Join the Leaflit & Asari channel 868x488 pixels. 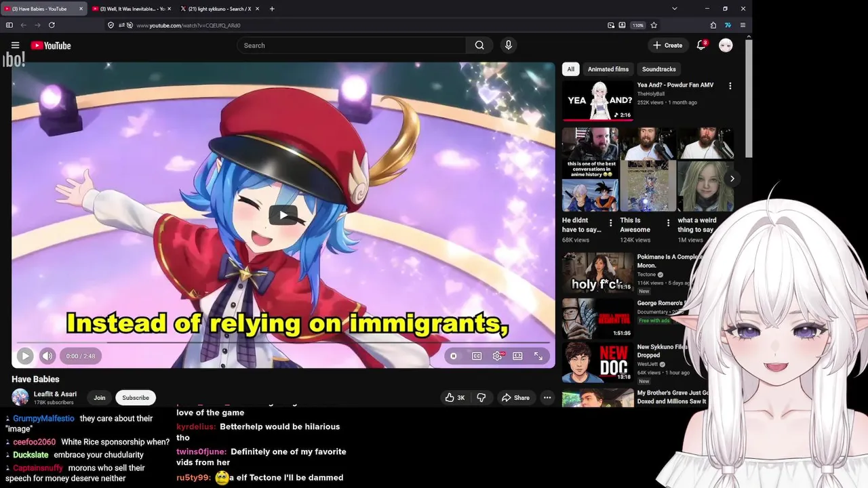tap(100, 398)
